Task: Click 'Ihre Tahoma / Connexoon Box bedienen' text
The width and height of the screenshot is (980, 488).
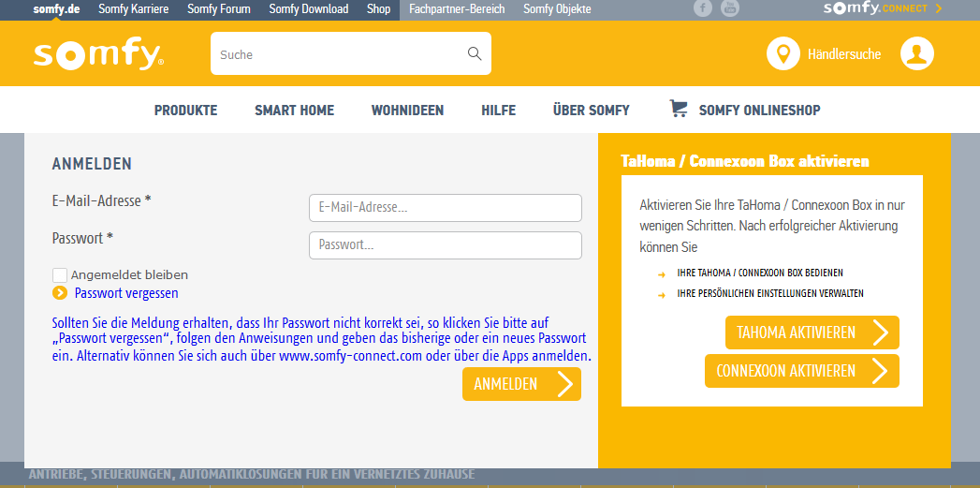Action: pyautogui.click(x=760, y=274)
